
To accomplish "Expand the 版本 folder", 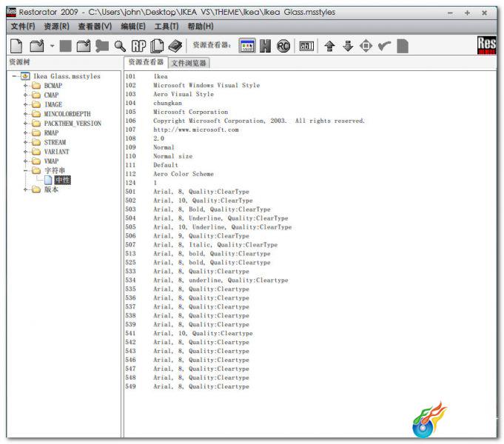I will (25, 189).
